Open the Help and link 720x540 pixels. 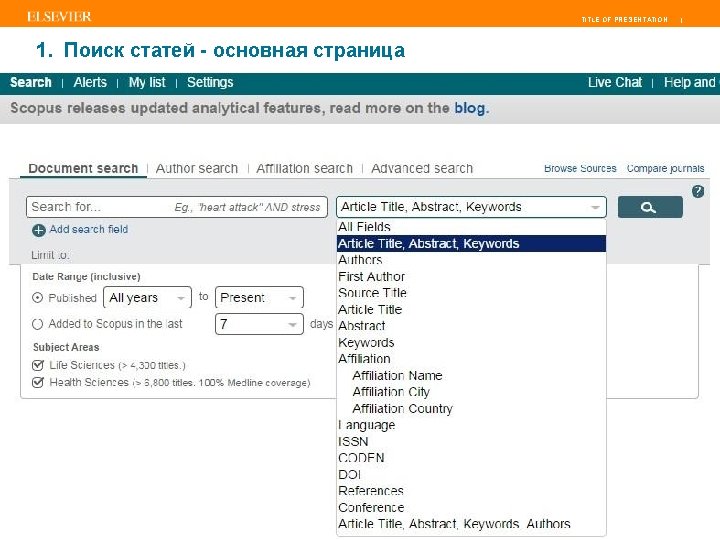(690, 83)
